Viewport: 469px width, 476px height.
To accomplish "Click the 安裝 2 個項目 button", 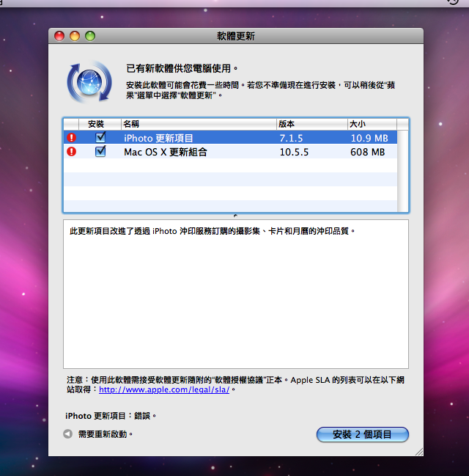I will (363, 434).
